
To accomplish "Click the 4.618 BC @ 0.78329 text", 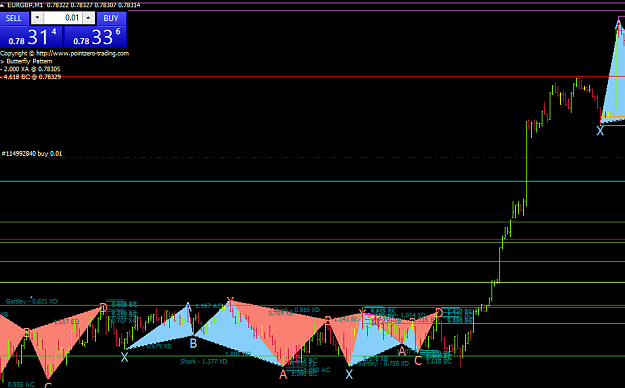I will click(x=32, y=77).
